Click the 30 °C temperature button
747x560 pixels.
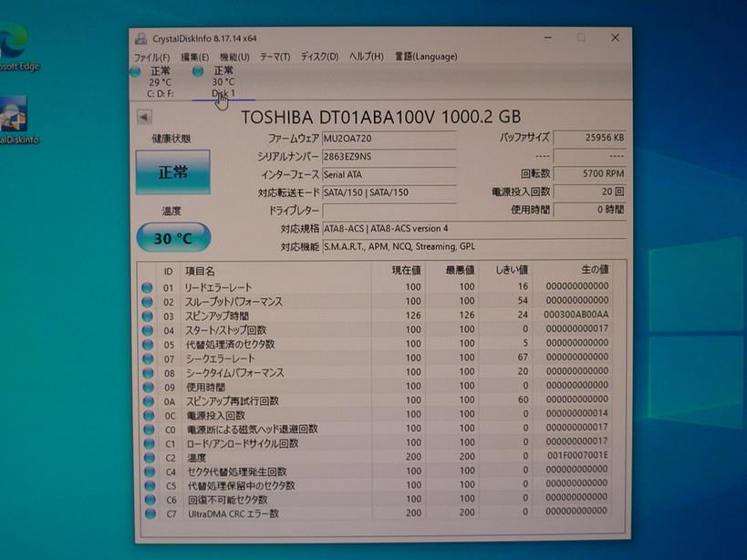pyautogui.click(x=173, y=238)
